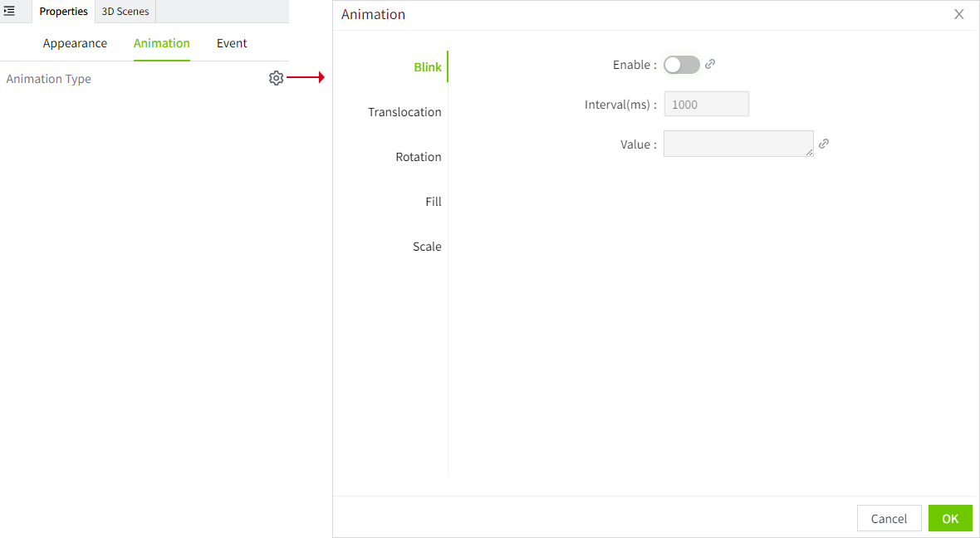
Task: Open the Fill animation settings
Action: pos(433,202)
